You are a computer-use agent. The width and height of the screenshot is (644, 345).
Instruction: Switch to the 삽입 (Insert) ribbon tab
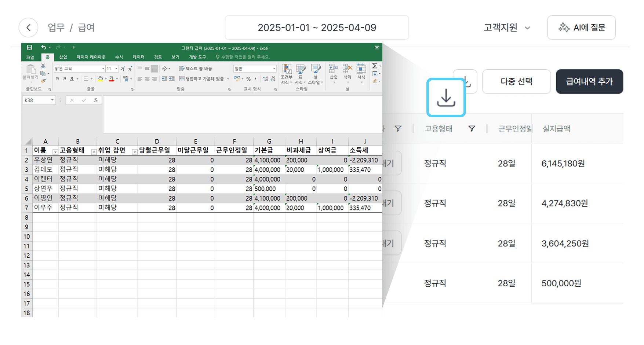(63, 57)
